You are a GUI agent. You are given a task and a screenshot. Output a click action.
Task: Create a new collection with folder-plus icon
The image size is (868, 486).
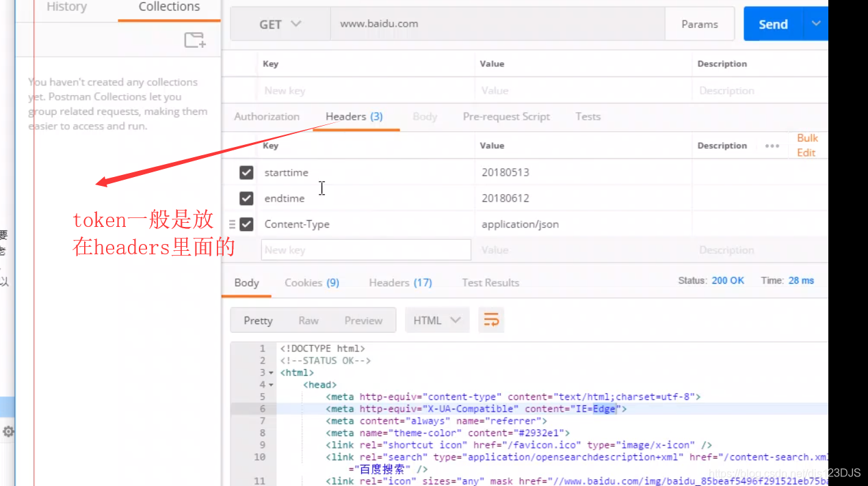(195, 40)
